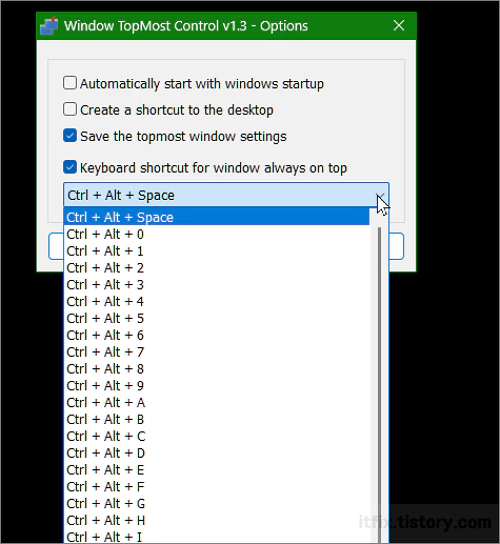Pick the Ctrl + Alt + B entry
500x544 pixels.
[217, 419]
